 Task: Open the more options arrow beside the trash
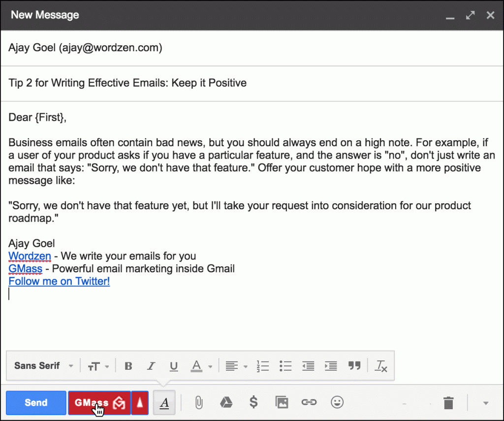[x=486, y=403]
